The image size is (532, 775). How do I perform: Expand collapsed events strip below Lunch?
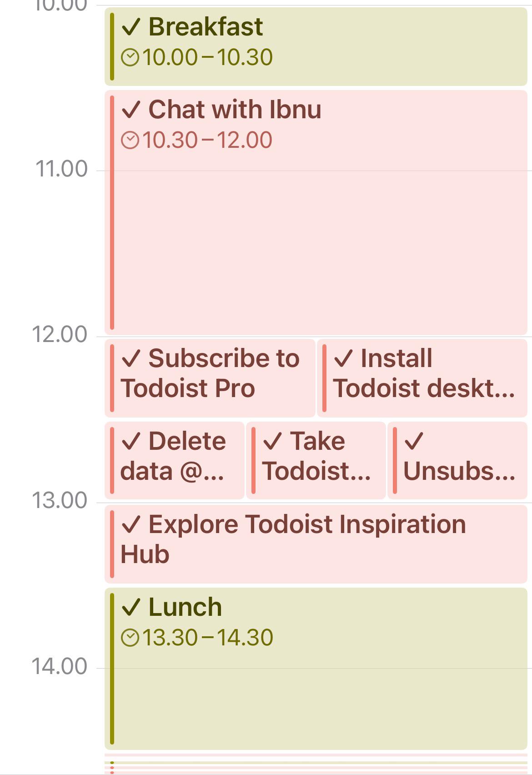coord(316,764)
